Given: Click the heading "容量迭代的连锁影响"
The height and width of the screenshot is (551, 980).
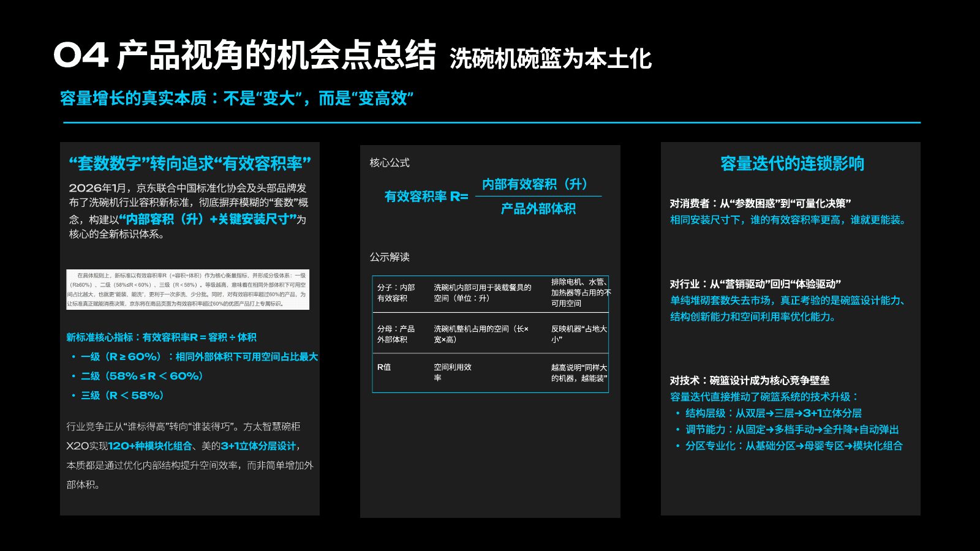Looking at the screenshot, I should click(x=792, y=163).
